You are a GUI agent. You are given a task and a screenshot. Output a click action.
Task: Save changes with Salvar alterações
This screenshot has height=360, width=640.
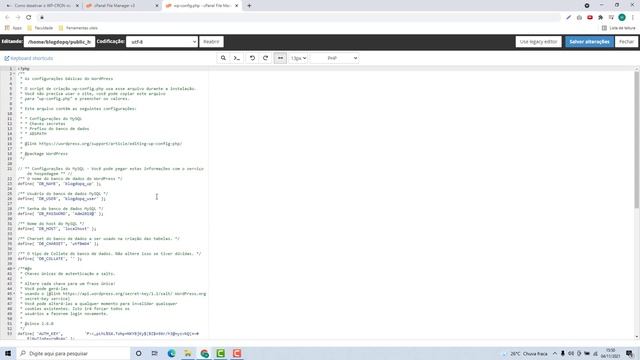589,42
